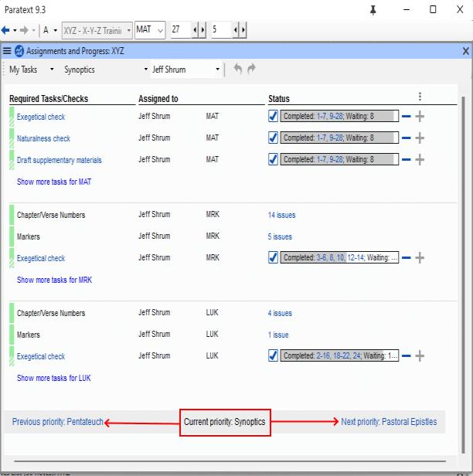Open 4 issues link for LUK
This screenshot has height=476, width=473.
[x=280, y=313]
